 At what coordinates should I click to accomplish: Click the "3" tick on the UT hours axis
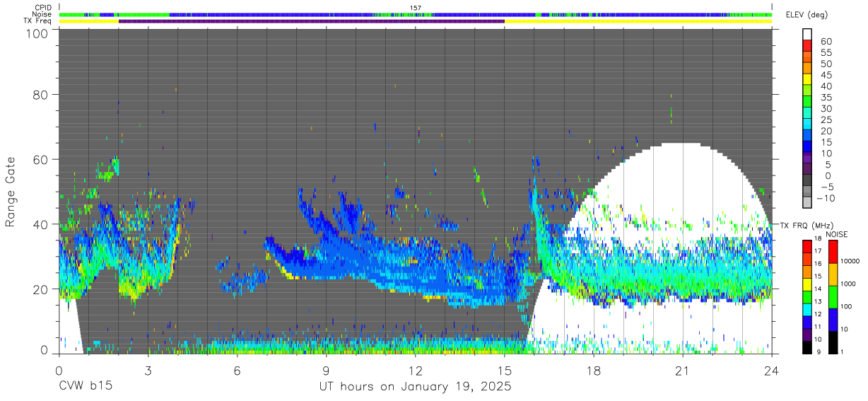pos(148,371)
